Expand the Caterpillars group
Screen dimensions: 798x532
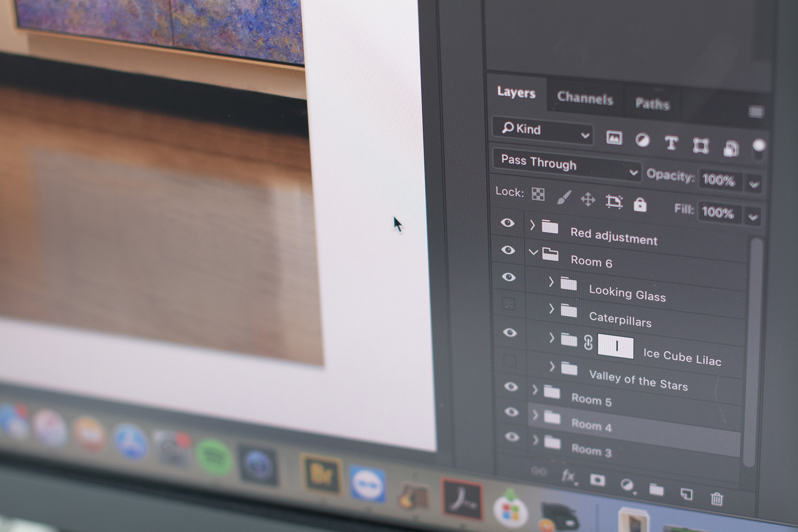pyautogui.click(x=552, y=309)
